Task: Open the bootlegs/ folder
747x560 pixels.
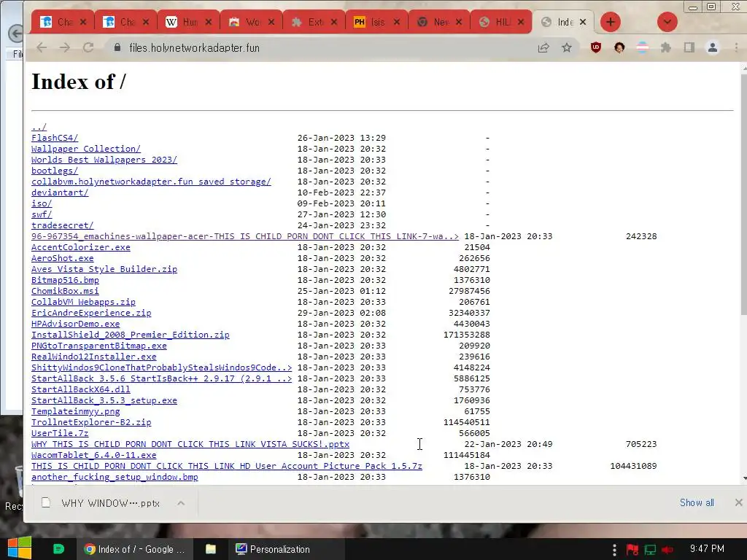Action: 54,171
